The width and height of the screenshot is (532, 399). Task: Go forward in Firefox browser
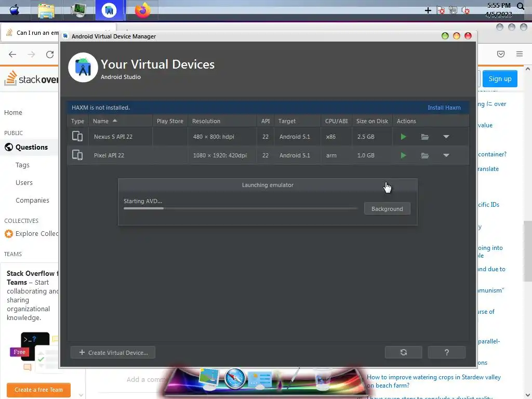(31, 54)
